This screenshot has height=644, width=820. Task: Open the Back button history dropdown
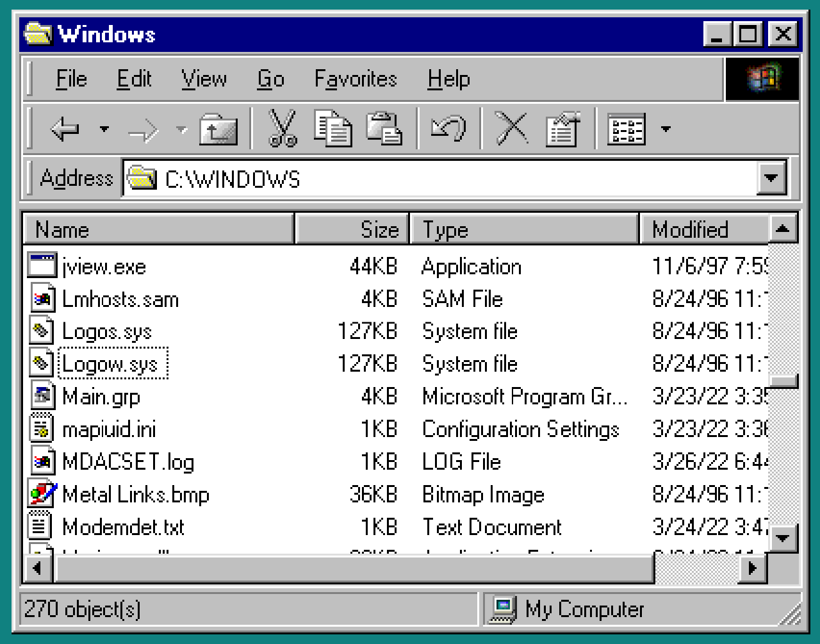click(102, 128)
